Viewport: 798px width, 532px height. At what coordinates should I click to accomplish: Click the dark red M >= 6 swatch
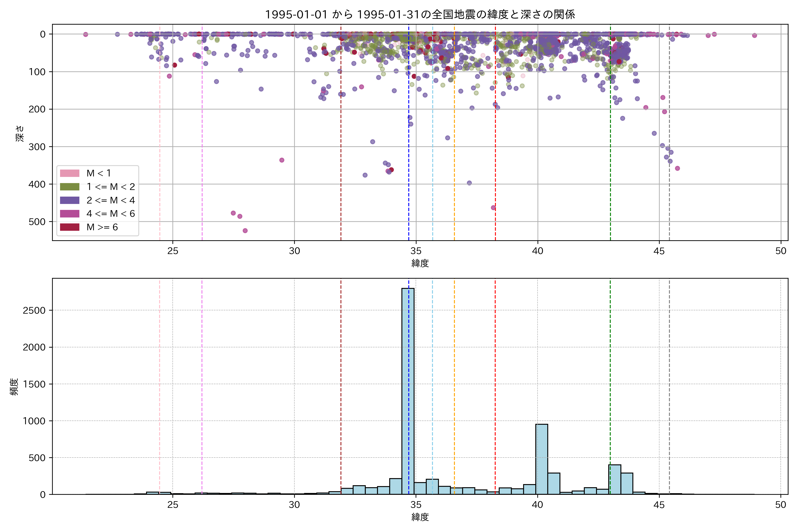coord(70,227)
